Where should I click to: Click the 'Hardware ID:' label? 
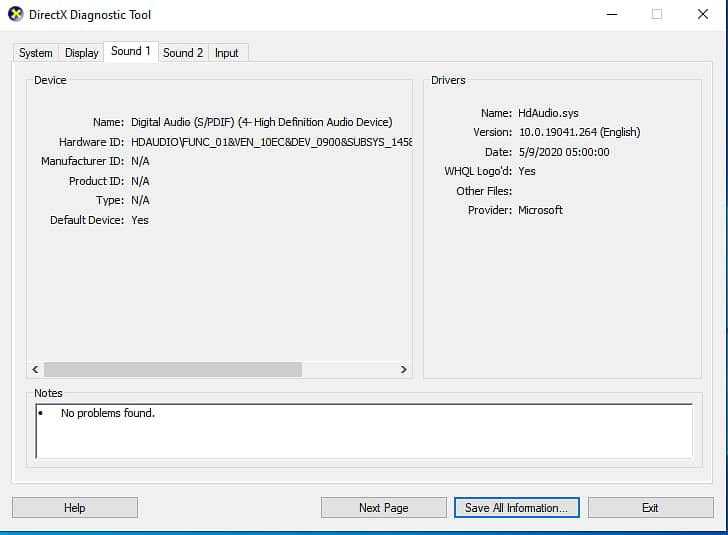91,142
